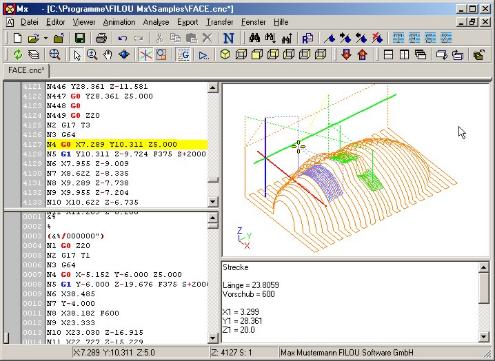Open the Transfer menu
The height and width of the screenshot is (361, 495).
click(x=219, y=22)
